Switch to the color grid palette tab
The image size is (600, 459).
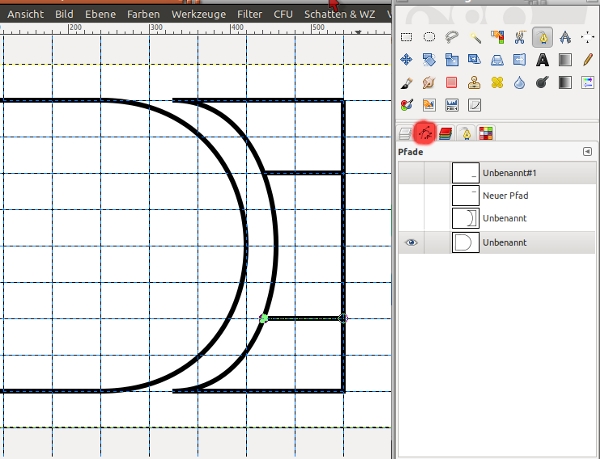tap(486, 133)
